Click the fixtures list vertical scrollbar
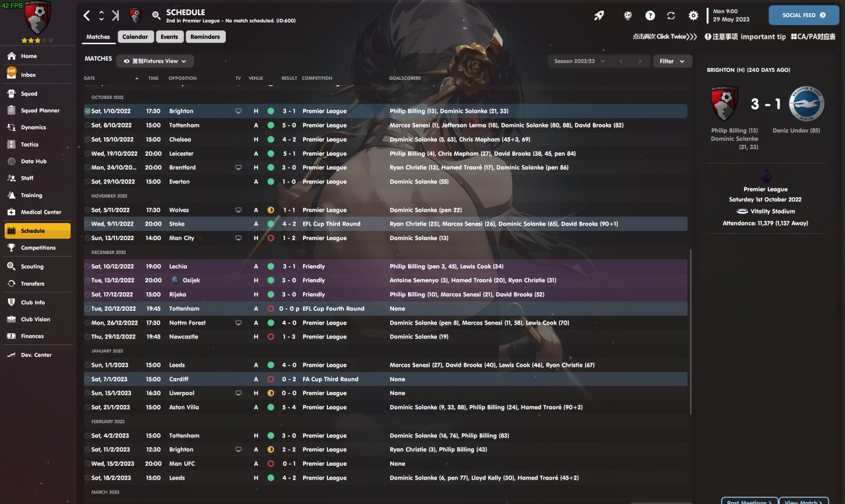 coord(691,330)
